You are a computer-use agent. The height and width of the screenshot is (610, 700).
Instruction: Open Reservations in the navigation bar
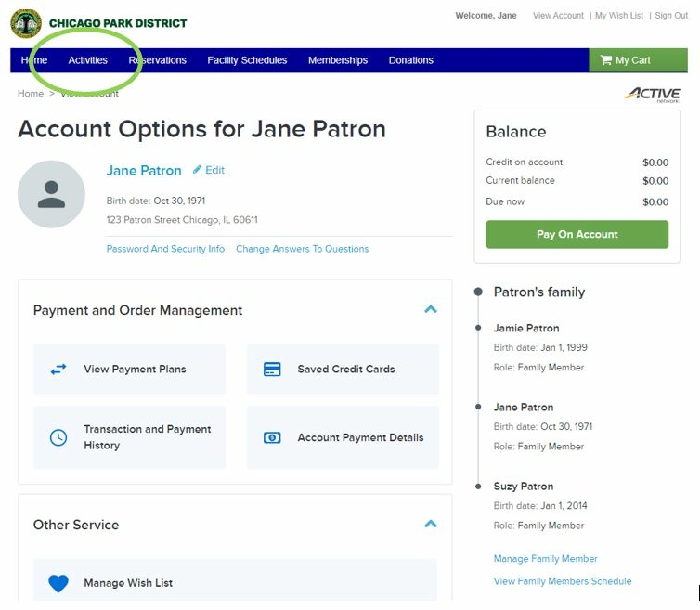157,60
